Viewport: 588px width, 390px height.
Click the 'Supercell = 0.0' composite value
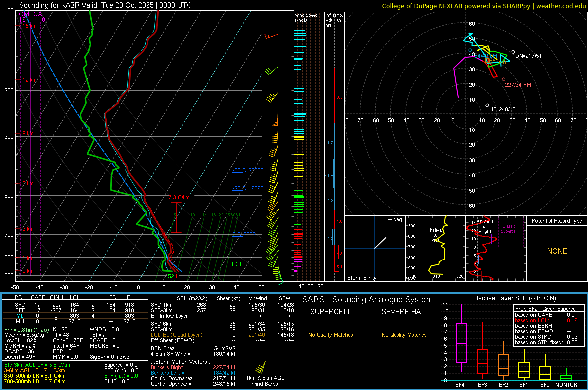121,365
